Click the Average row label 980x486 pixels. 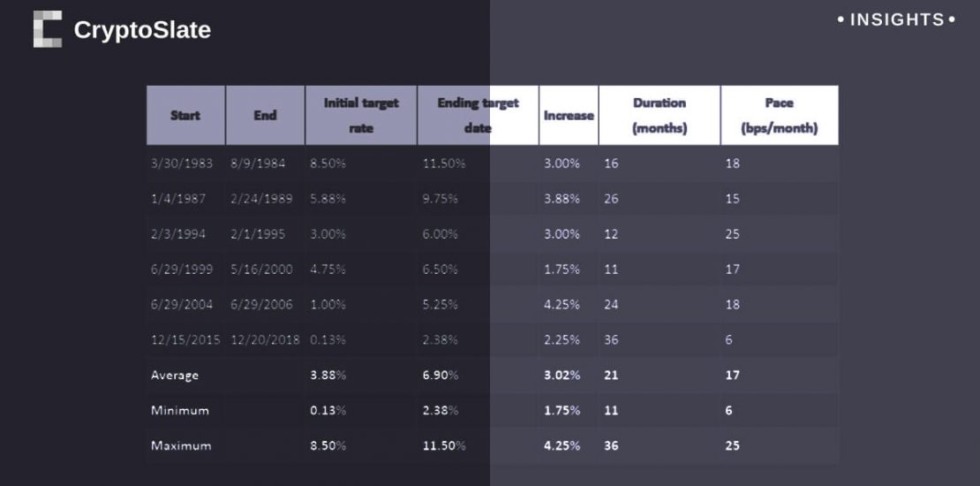coord(175,376)
